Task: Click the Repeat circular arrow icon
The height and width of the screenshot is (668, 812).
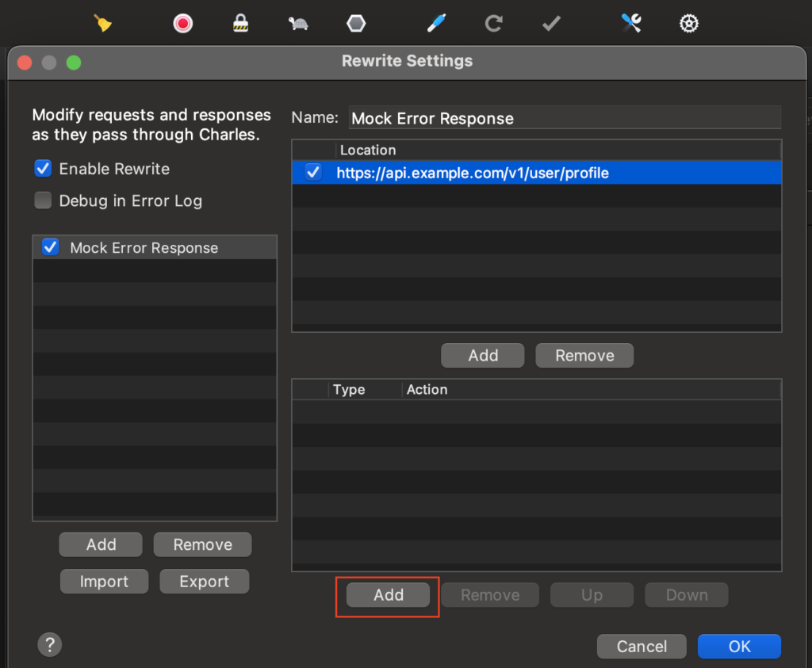Action: (x=494, y=24)
